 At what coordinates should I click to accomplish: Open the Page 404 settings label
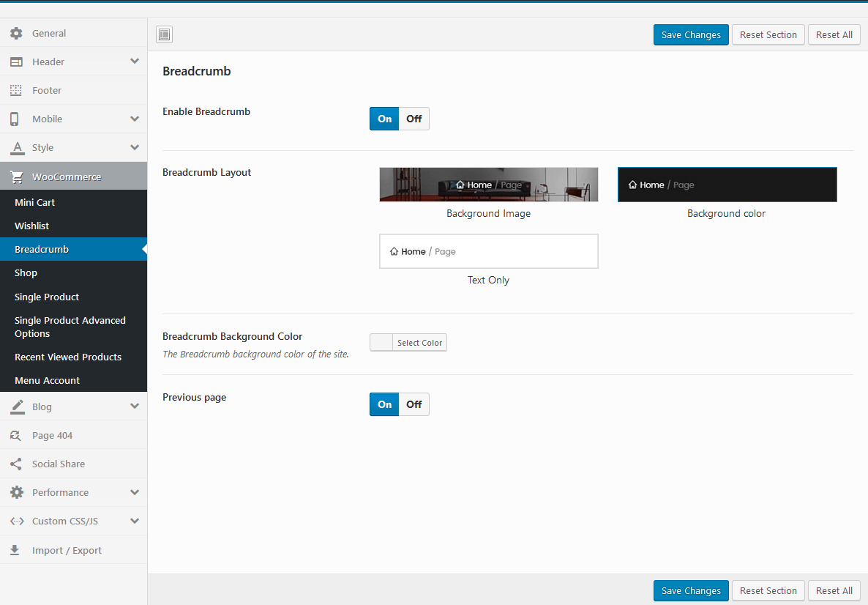tap(52, 436)
